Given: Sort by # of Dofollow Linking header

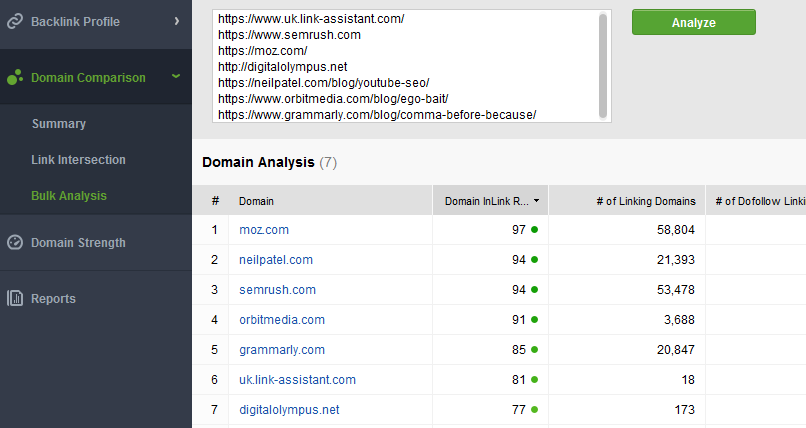Looking at the screenshot, I should [756, 201].
